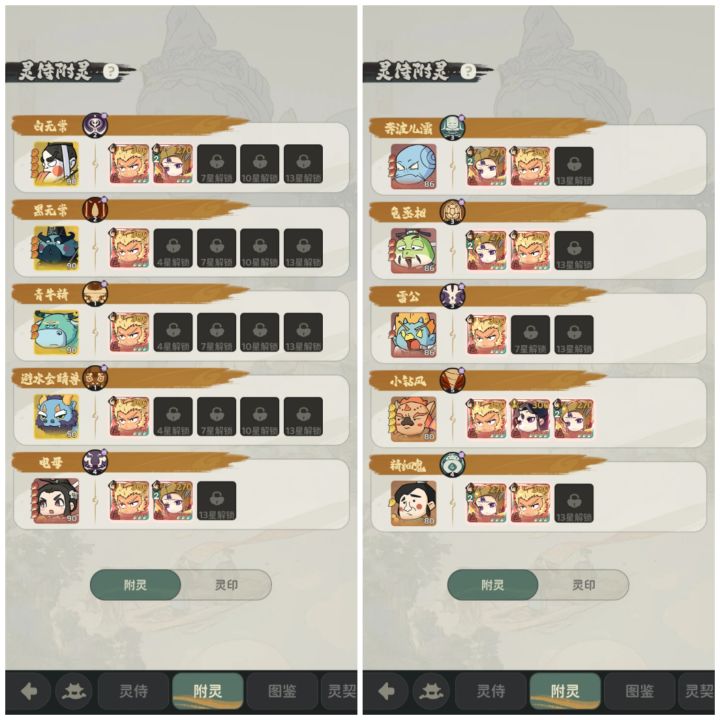The image size is (720, 720).
Task: Select 附灵 mode in the right screen toggle
Action: (x=492, y=585)
